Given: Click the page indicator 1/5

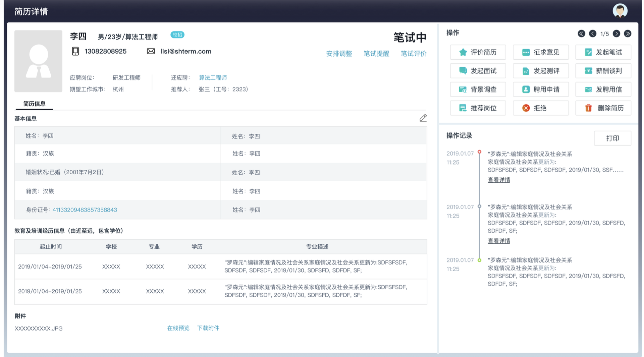Looking at the screenshot, I should pos(604,34).
